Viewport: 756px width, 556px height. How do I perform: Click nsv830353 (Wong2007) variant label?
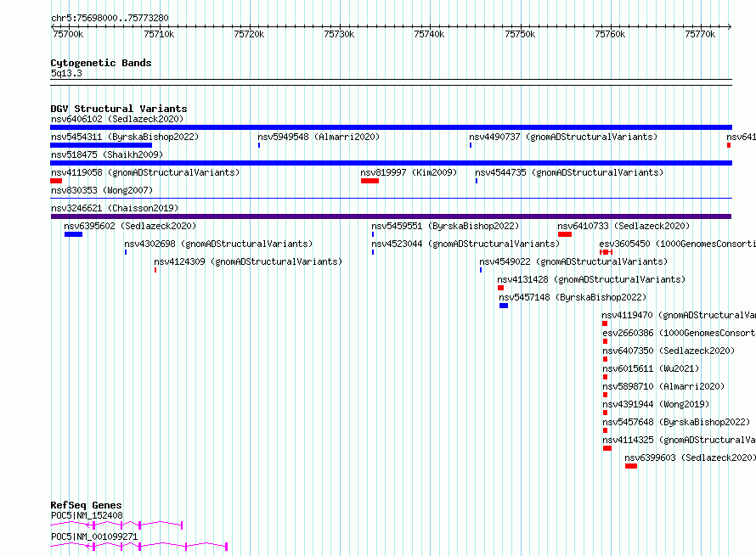coord(102,190)
